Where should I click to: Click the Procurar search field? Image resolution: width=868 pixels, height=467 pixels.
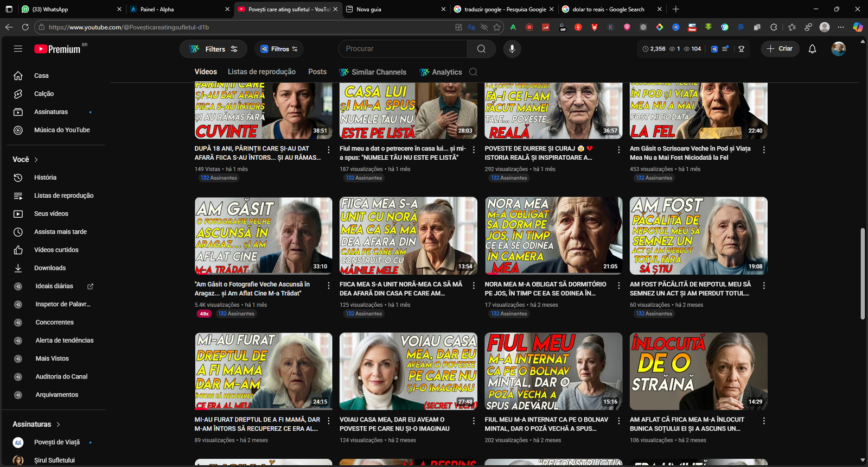403,49
